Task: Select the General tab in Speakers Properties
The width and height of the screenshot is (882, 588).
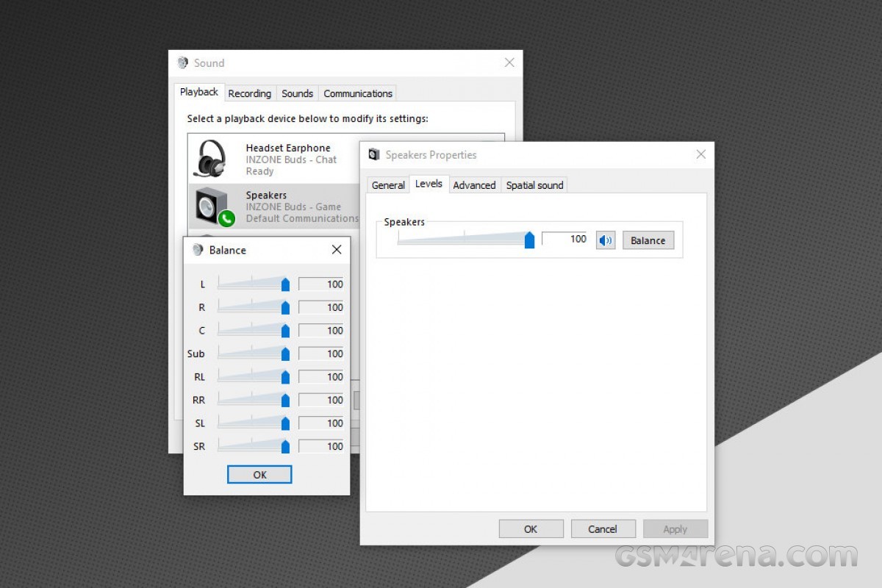Action: (388, 185)
